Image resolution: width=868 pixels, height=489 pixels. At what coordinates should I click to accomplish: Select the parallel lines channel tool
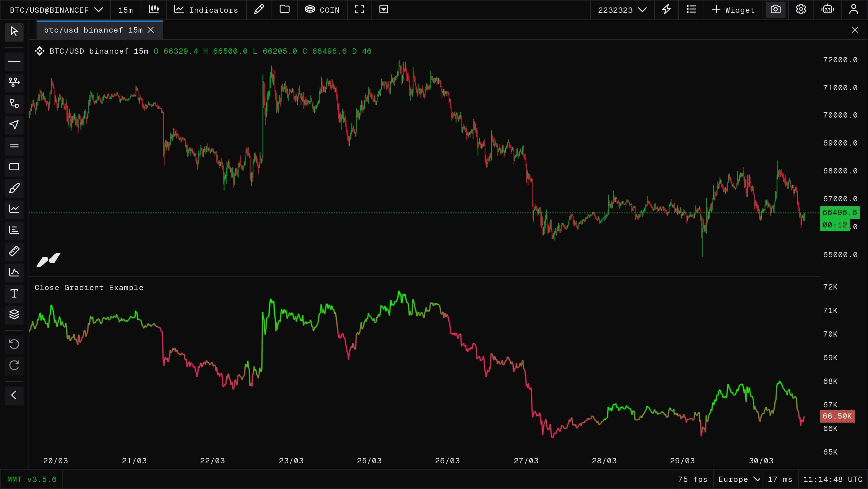(x=14, y=146)
